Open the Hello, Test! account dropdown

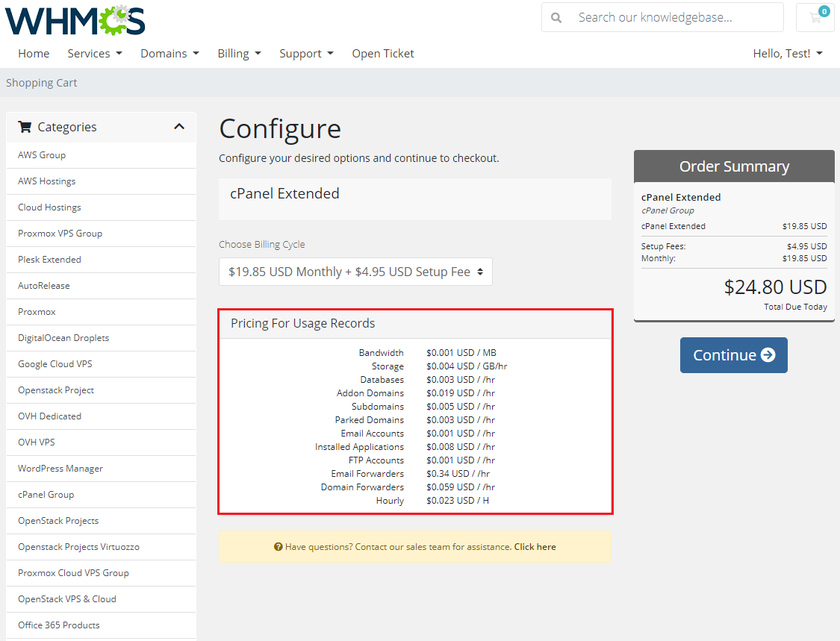(788, 54)
